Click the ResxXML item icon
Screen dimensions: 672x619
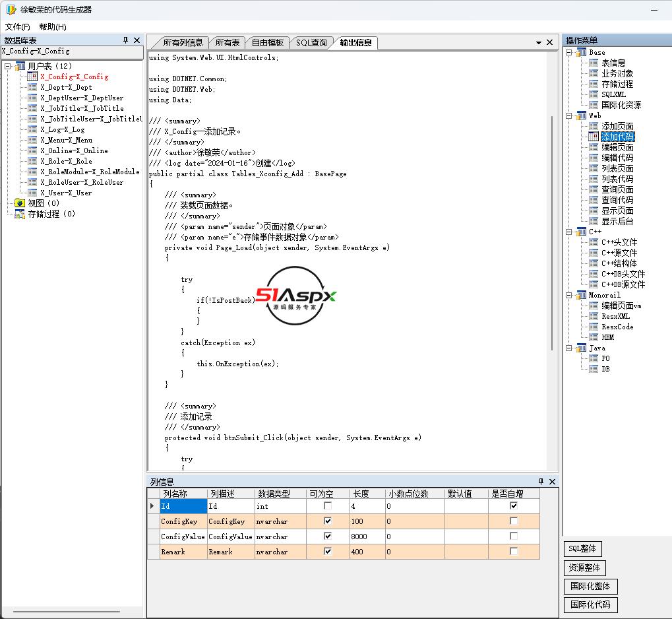pos(594,316)
